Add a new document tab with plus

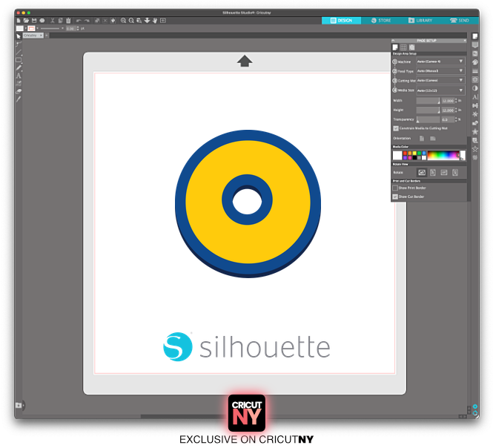(47, 36)
